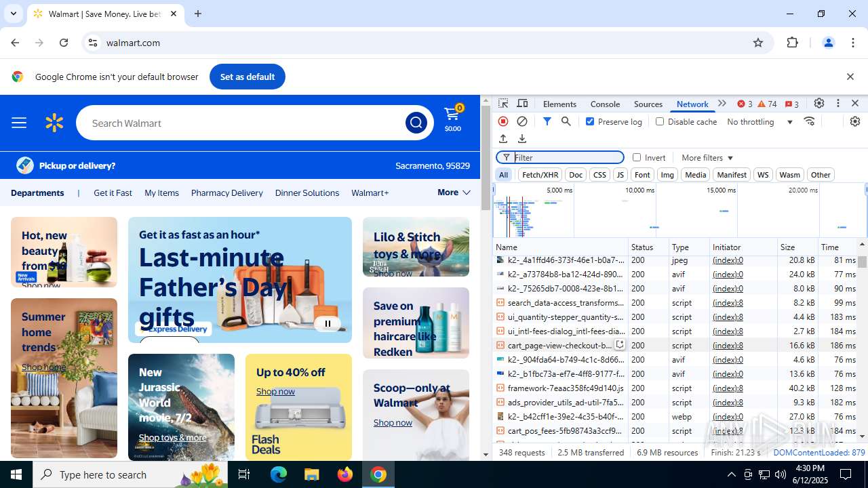
Task: Filter requests by Fetch/XHR
Action: point(540,175)
